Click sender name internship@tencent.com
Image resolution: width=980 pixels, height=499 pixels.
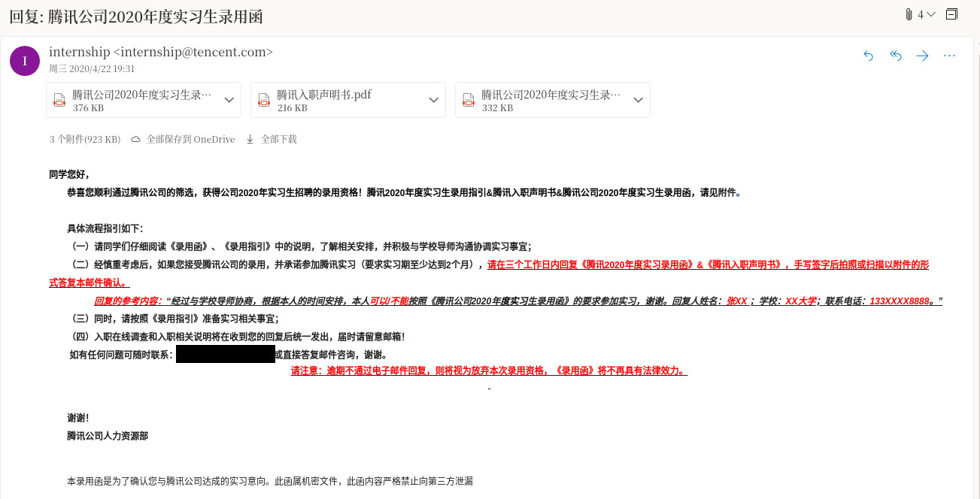(161, 52)
